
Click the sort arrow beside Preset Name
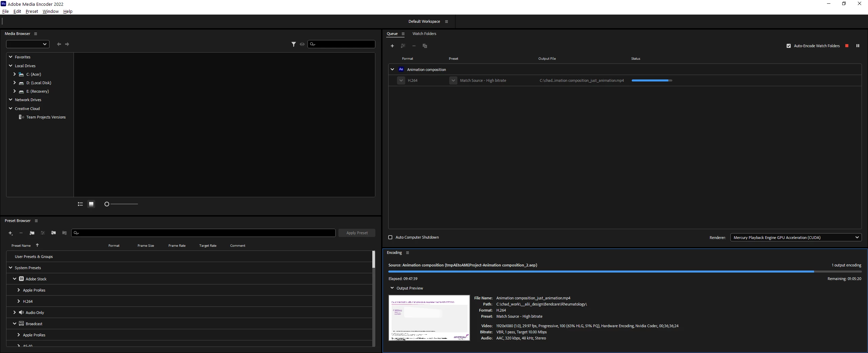tap(37, 245)
